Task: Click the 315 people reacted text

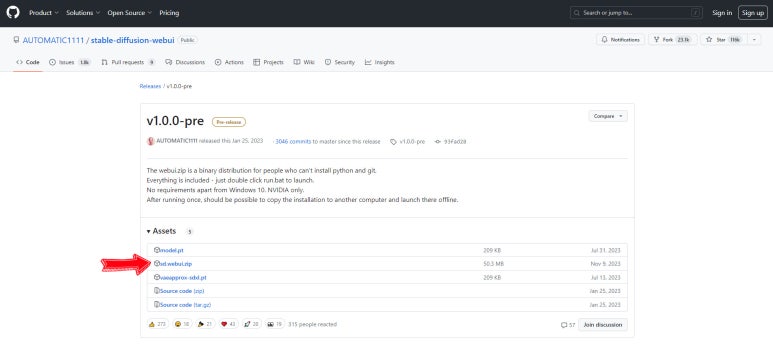Action: click(x=313, y=325)
